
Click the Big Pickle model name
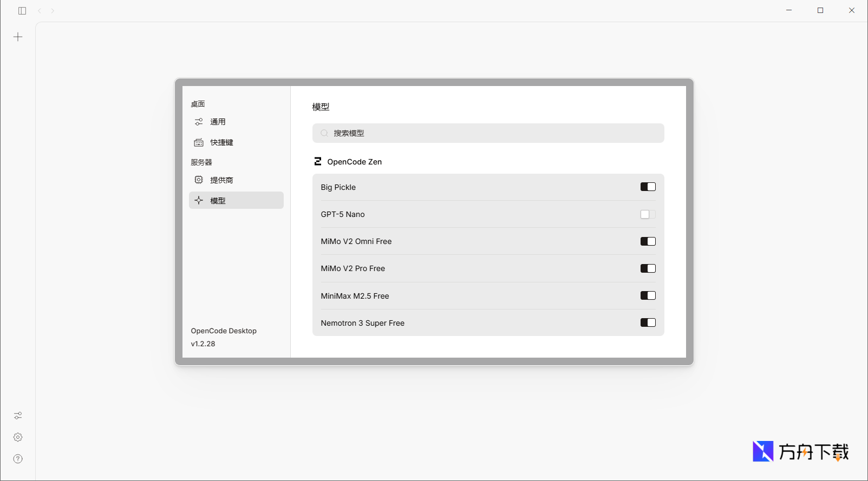[x=338, y=187]
